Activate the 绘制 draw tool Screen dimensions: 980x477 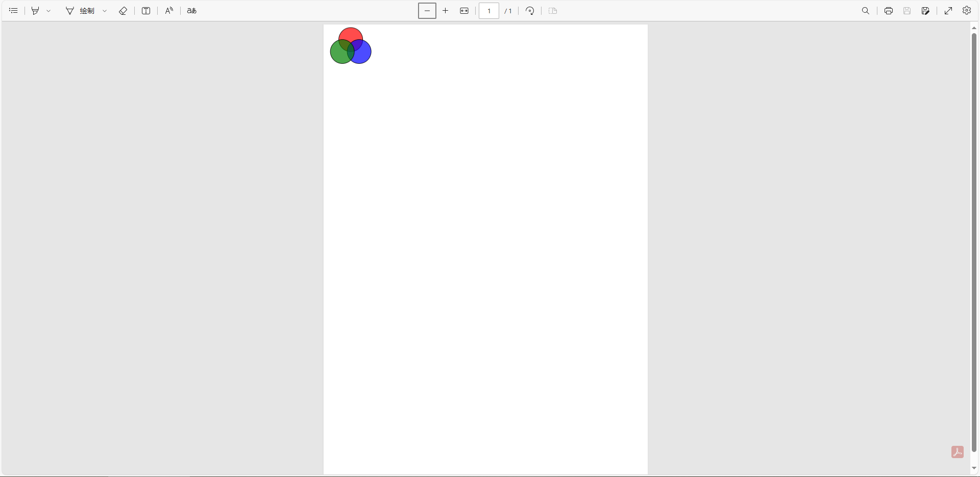pyautogui.click(x=80, y=11)
